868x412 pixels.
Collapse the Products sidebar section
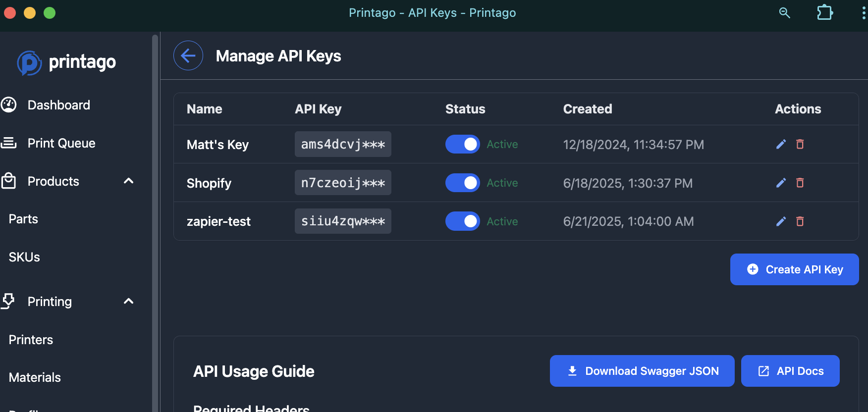click(x=128, y=181)
